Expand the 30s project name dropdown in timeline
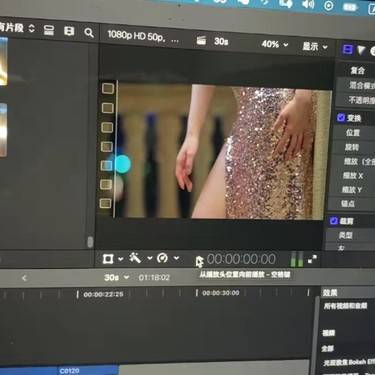This screenshot has width=375, height=375. coord(116,277)
